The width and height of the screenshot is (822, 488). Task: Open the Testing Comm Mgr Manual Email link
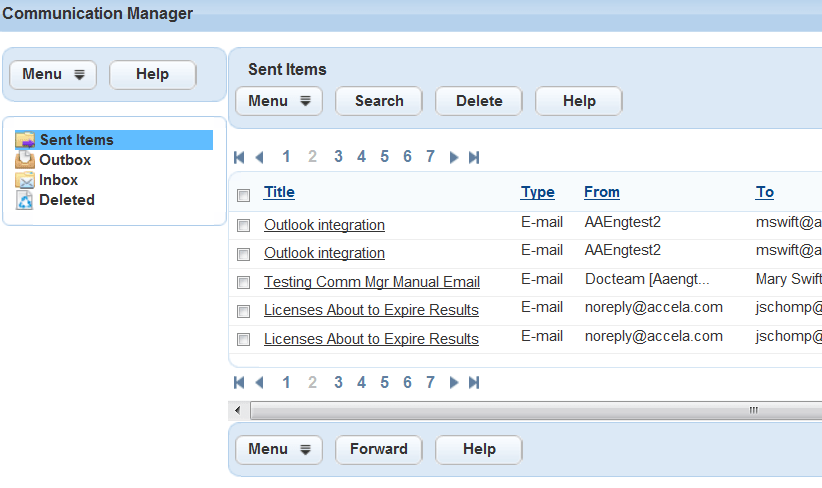[x=371, y=282]
